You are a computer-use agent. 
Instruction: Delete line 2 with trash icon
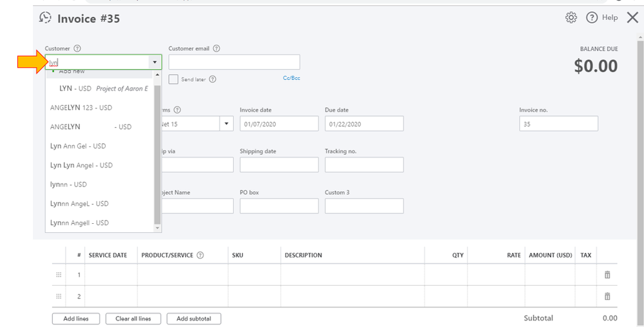[607, 296]
